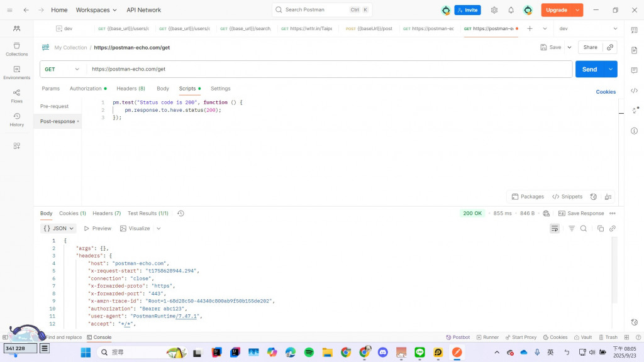
Task: Open the response Headers (7) tab
Action: pyautogui.click(x=107, y=214)
